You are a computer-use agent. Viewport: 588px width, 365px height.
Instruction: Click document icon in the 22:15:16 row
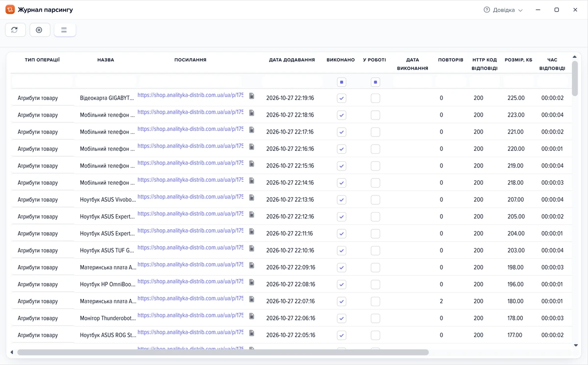252,164
